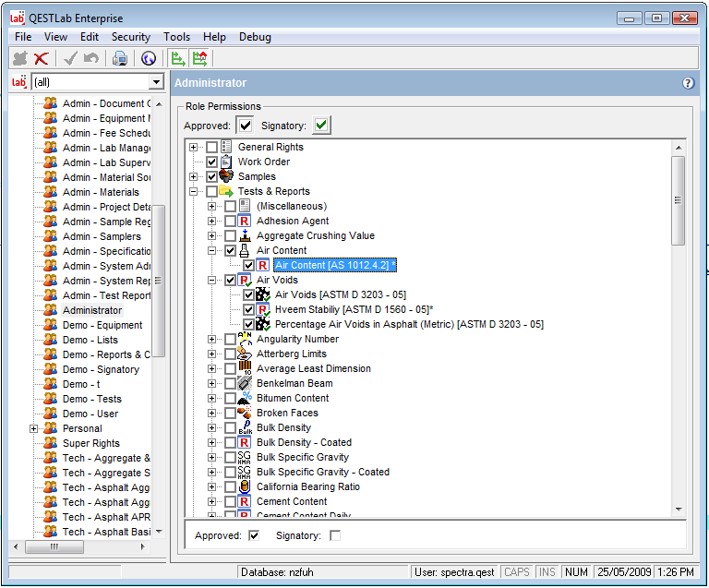Select Demo - Signatory role in left list

tap(101, 369)
